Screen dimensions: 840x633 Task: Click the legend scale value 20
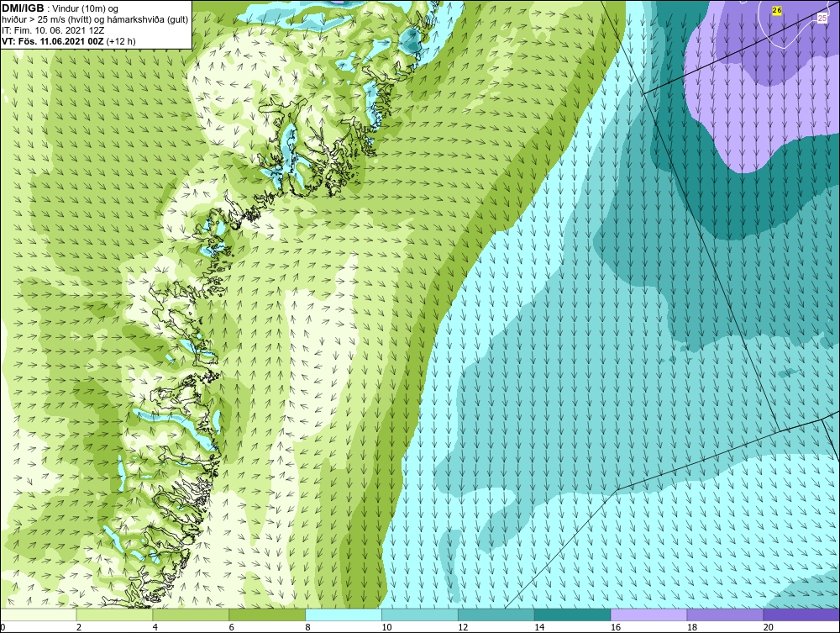coord(769,628)
